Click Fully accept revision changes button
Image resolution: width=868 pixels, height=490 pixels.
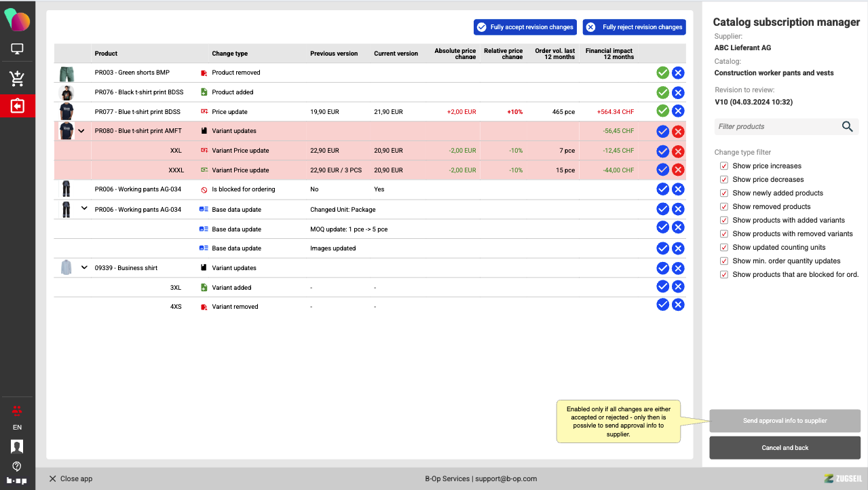click(x=525, y=27)
